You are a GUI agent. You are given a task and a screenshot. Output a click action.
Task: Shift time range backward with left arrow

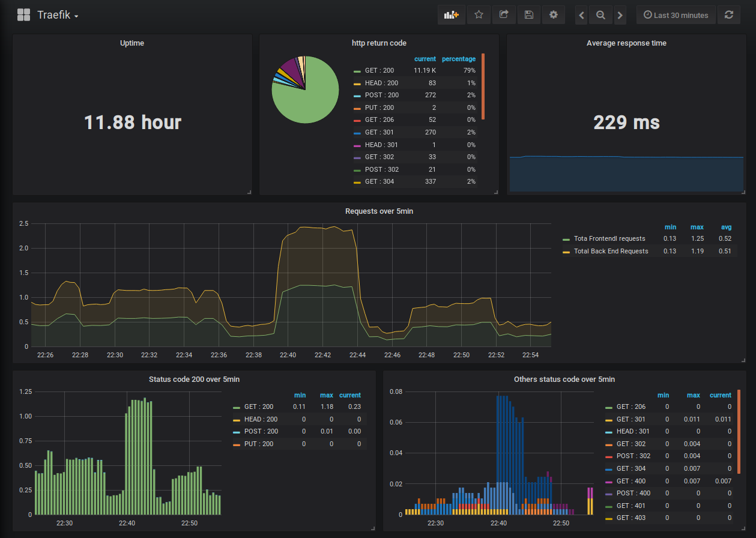[581, 16]
